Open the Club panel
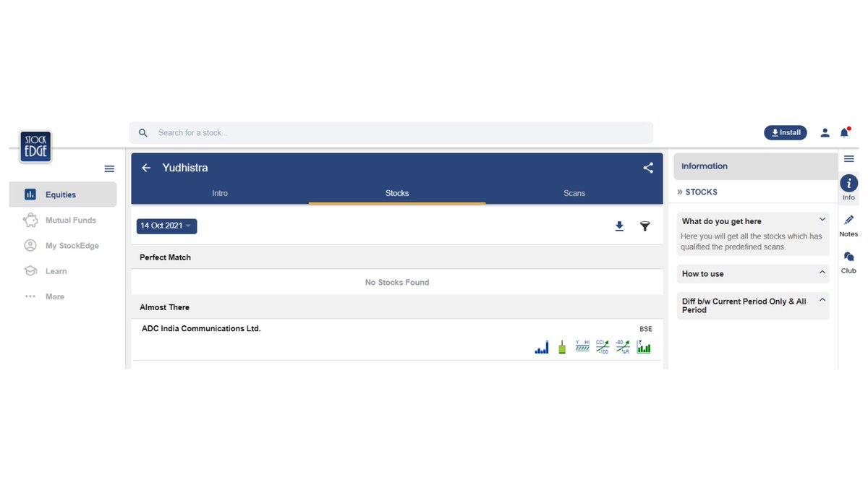 coord(849,262)
